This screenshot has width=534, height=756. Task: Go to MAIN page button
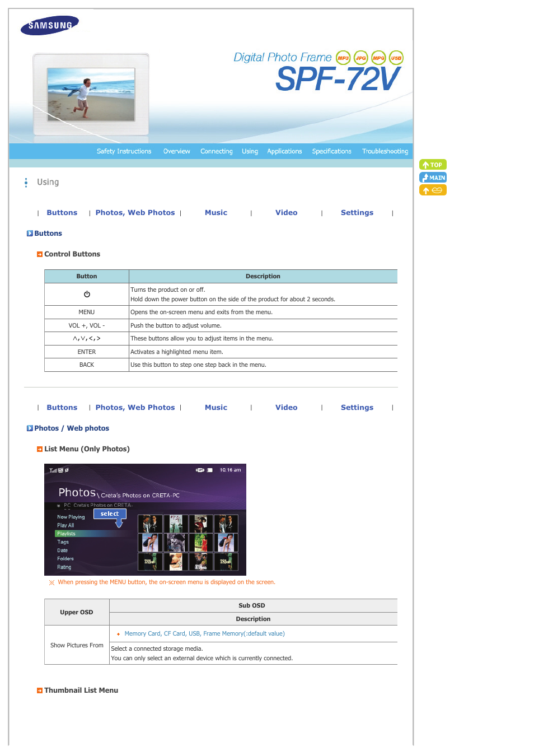(433, 178)
